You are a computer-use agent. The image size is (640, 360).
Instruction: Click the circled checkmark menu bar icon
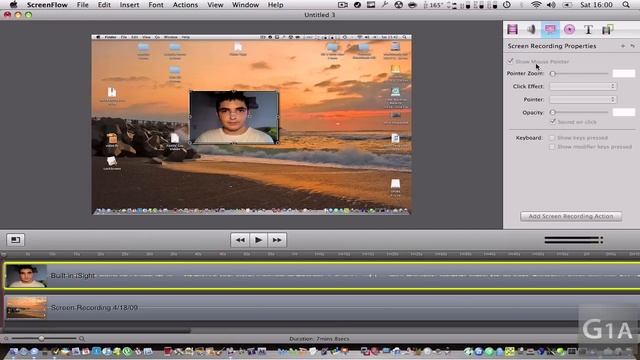[x=357, y=5]
